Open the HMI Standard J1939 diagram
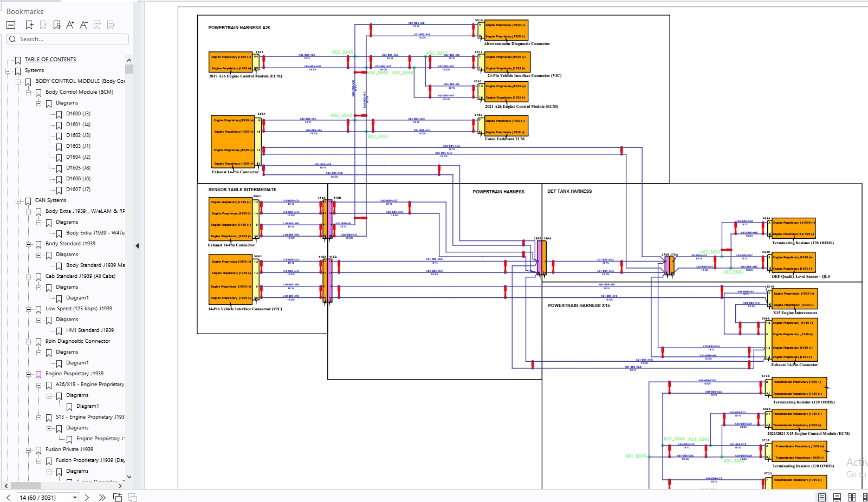The width and height of the screenshot is (868, 502). coord(89,330)
